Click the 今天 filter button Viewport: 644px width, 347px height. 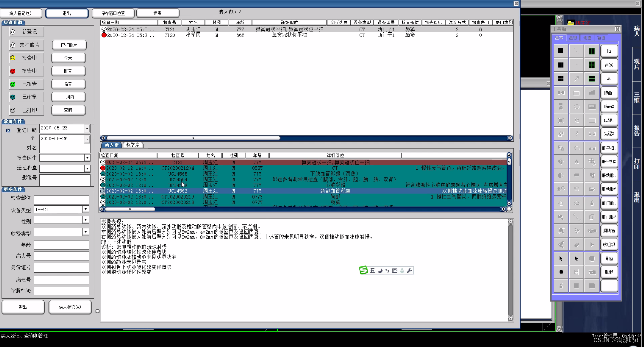(x=68, y=58)
